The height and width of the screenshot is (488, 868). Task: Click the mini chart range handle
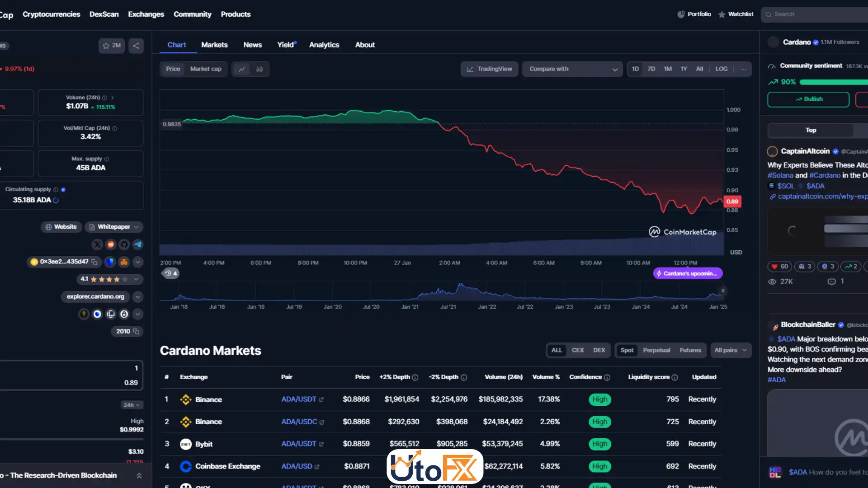pos(723,291)
